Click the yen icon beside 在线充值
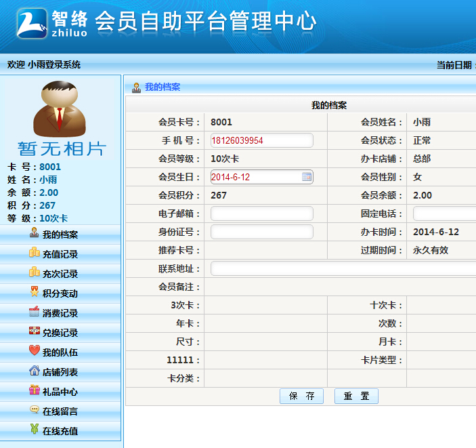The image size is (476, 448). [35, 429]
